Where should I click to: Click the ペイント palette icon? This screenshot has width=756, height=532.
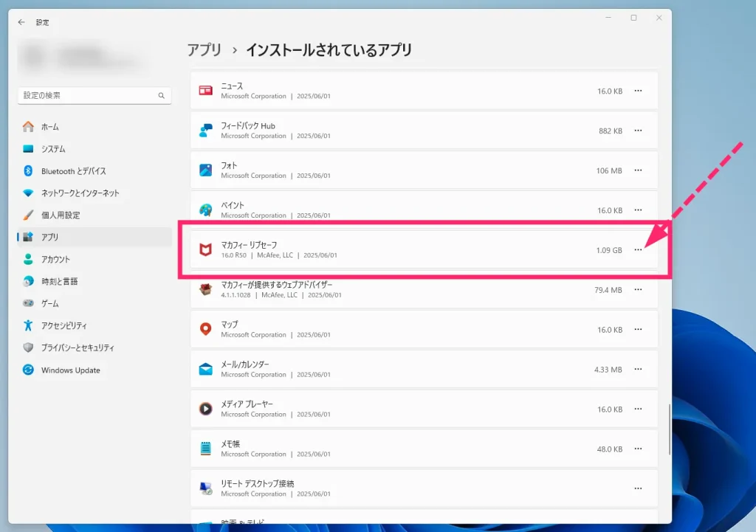[x=206, y=210]
